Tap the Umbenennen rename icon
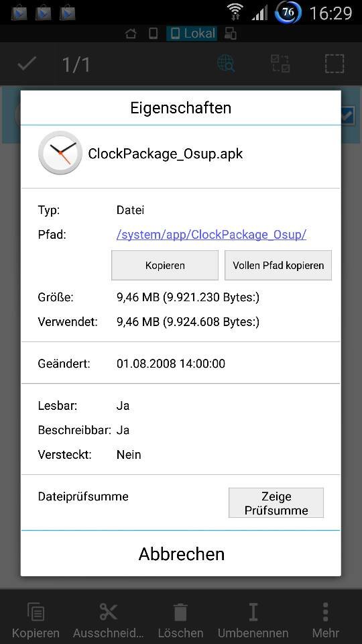Viewport: 362px width, 644px height. pos(253,612)
